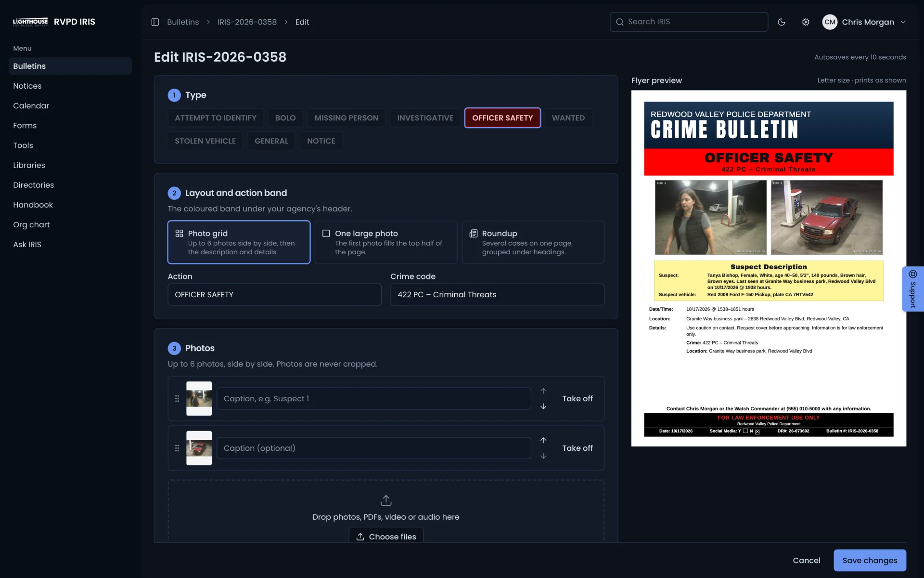Open Ask IRIS in sidebar
The image size is (924, 578).
tap(70, 244)
